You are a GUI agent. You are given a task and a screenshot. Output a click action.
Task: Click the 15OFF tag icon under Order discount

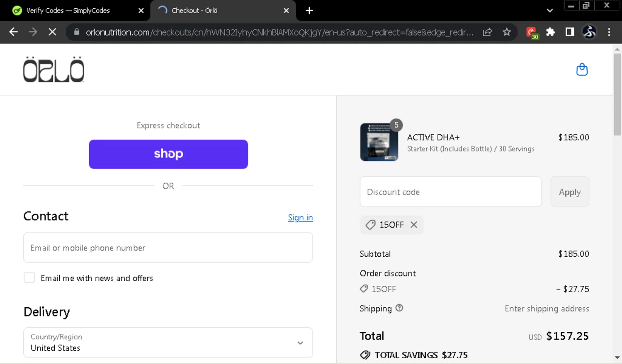tap(364, 289)
